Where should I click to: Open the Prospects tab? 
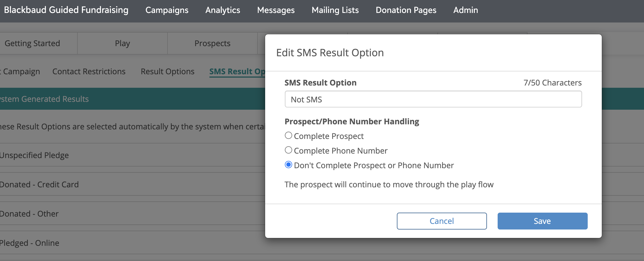(212, 43)
